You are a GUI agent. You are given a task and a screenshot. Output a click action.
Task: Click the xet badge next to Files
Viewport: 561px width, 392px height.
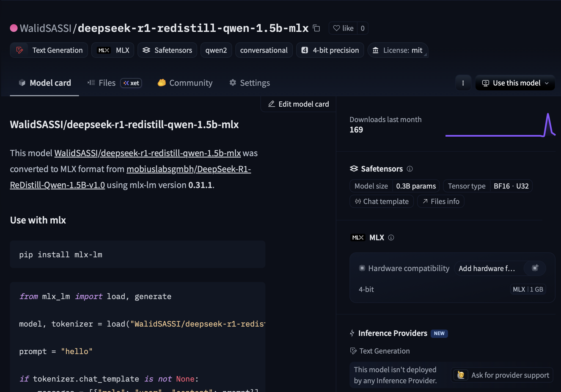point(131,83)
